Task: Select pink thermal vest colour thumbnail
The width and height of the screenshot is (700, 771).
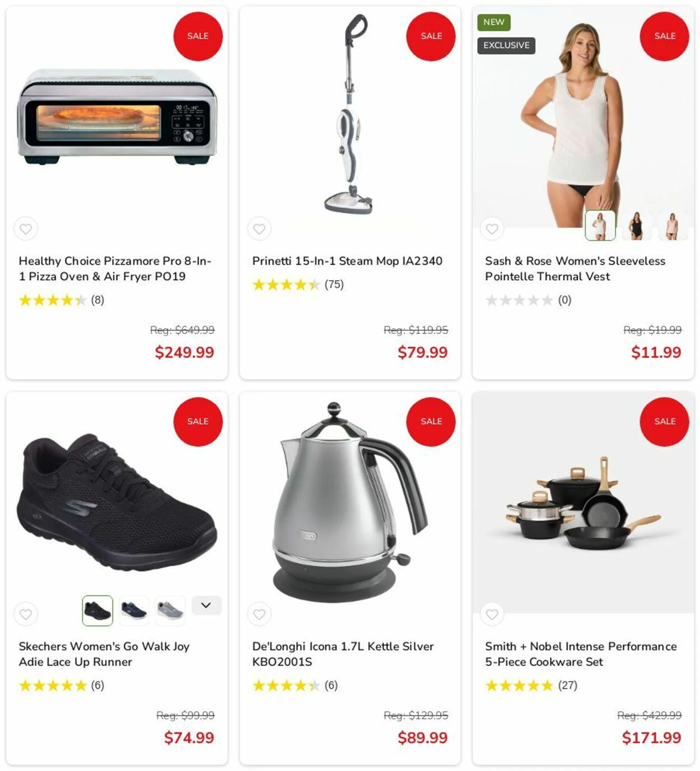Action: tap(673, 226)
